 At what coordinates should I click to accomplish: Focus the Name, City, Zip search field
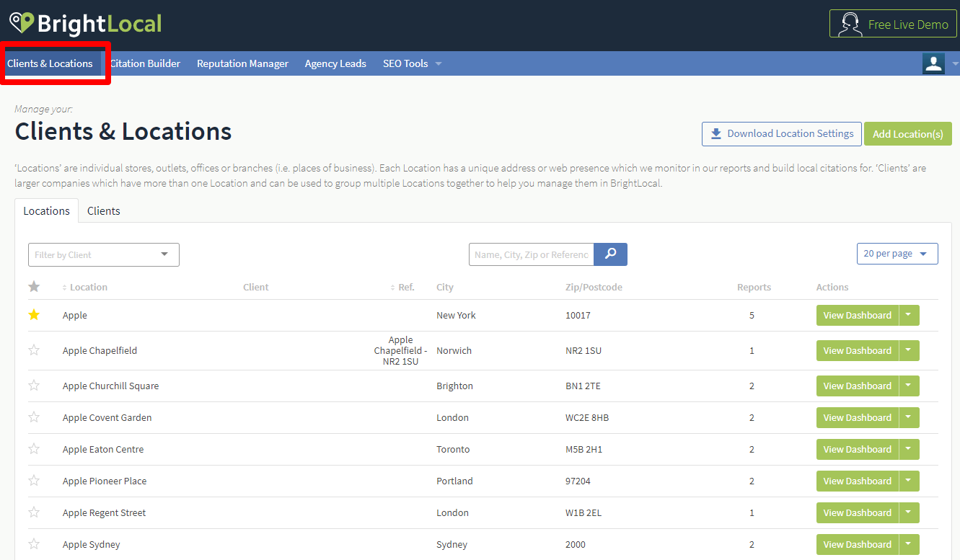click(532, 254)
